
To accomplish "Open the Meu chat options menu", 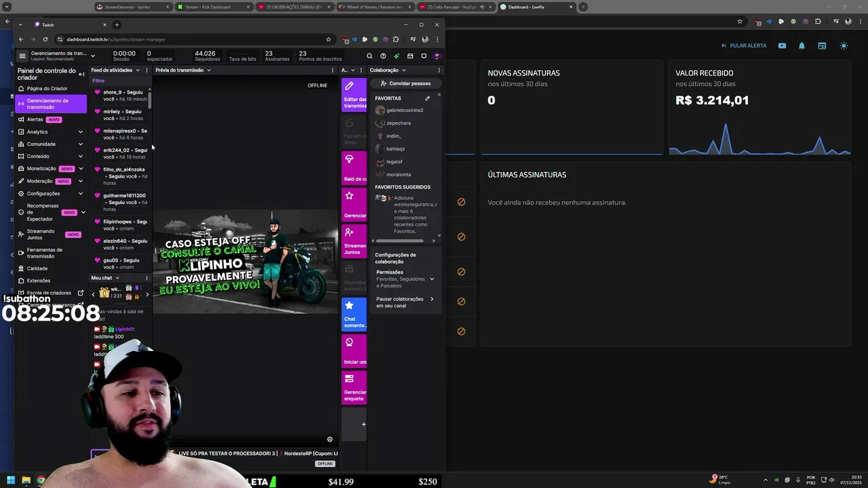I will [x=146, y=278].
